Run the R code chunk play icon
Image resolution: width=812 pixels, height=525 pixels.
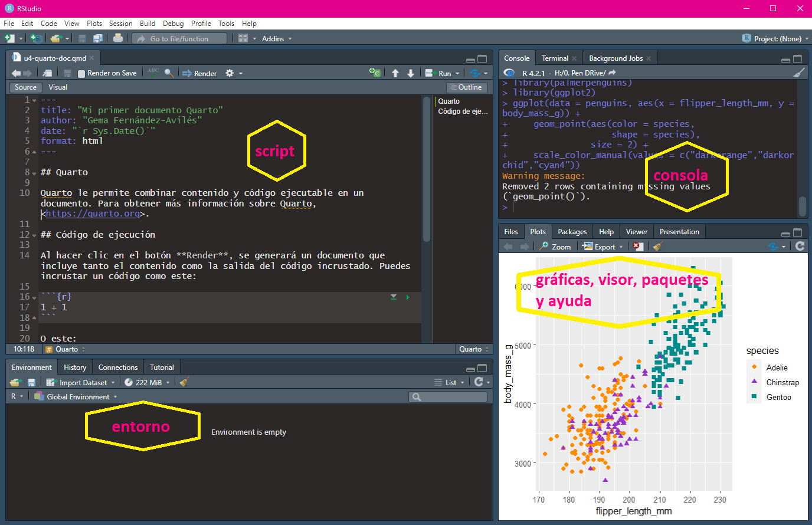(408, 297)
